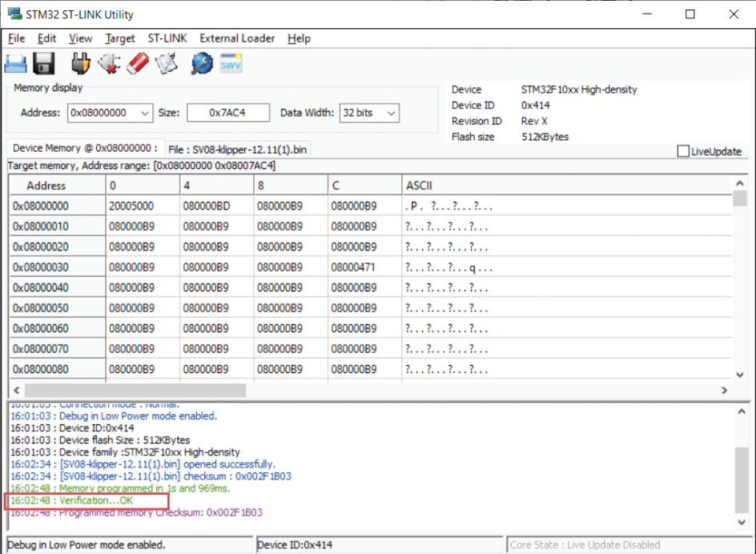Viewport: 756px width, 554px height.
Task: Connect to target using plug icon
Action: 81,63
